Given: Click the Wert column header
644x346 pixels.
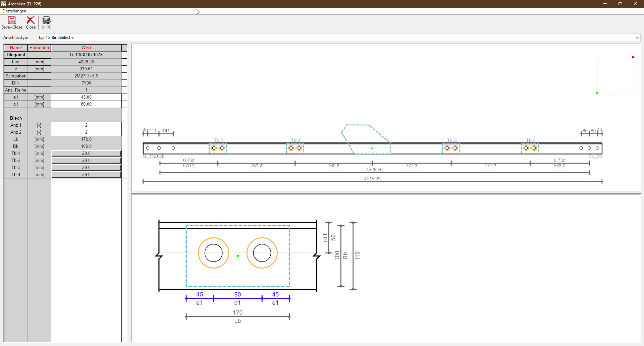Looking at the screenshot, I should [x=86, y=48].
